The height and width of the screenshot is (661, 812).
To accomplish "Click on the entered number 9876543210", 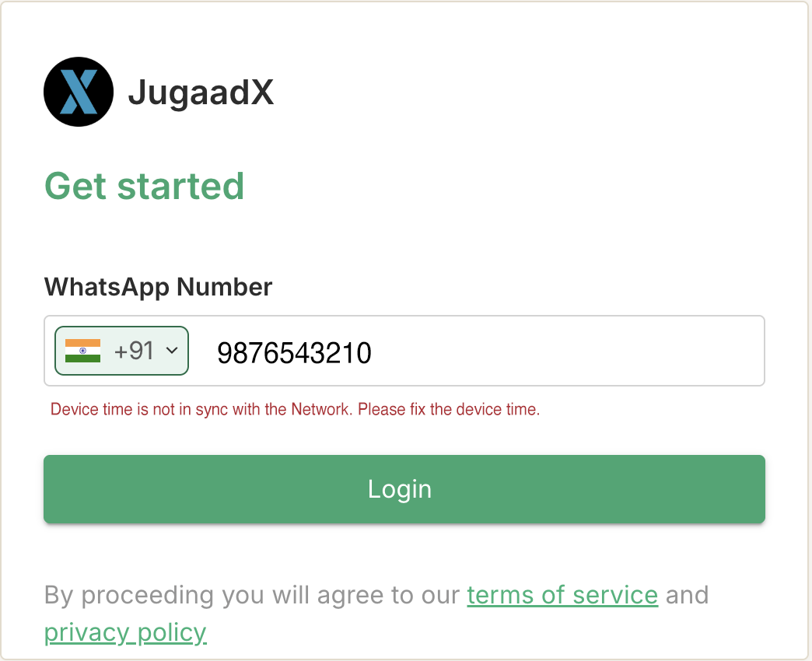I will 294,354.
